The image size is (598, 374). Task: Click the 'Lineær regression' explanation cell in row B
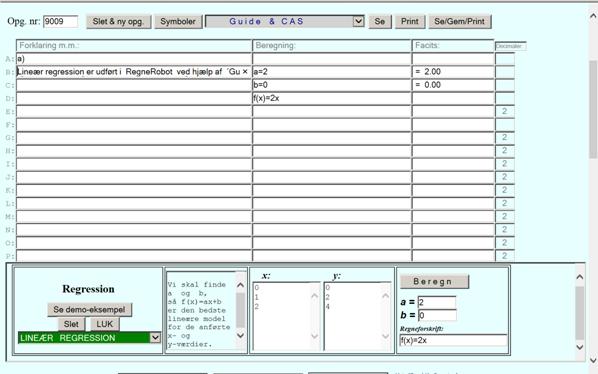tap(134, 72)
